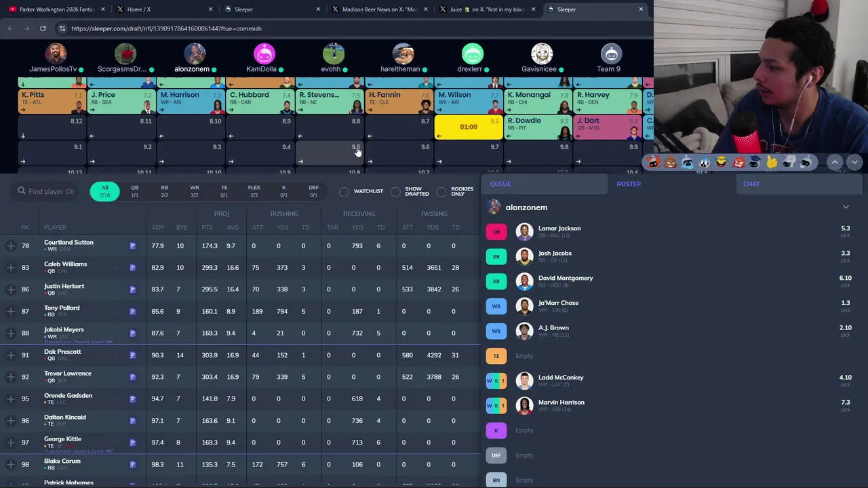Sort players by BYE week
Screen dimensions: 868x488
(181, 228)
